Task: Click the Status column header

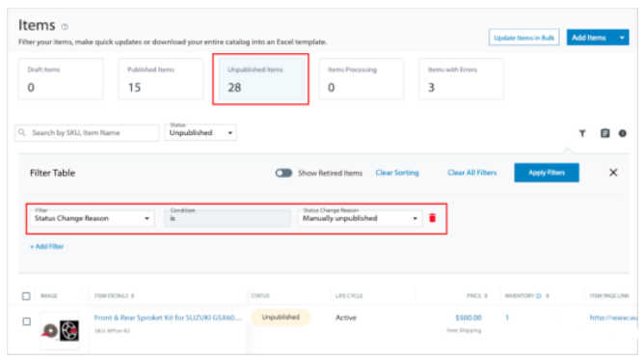Action: tap(260, 295)
